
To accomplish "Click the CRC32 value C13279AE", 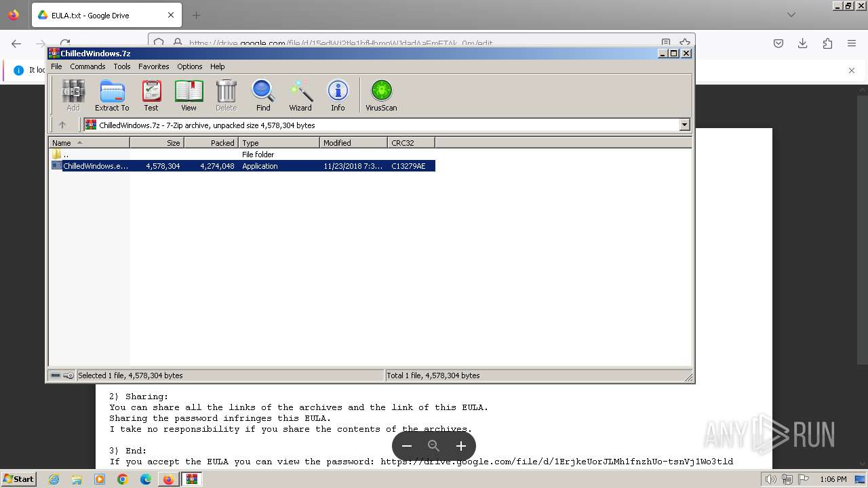I will click(408, 166).
